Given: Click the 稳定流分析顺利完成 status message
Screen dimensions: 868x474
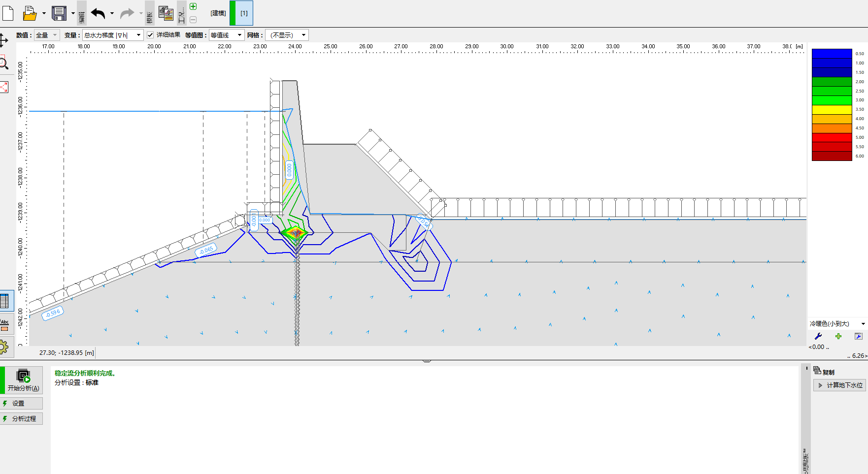Looking at the screenshot, I should [85, 373].
